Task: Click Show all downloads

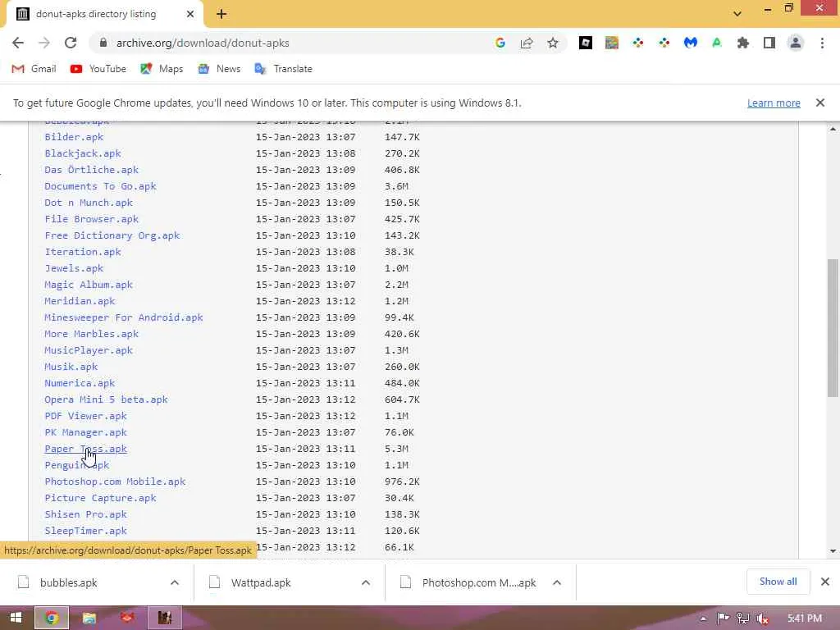Action: 778,582
